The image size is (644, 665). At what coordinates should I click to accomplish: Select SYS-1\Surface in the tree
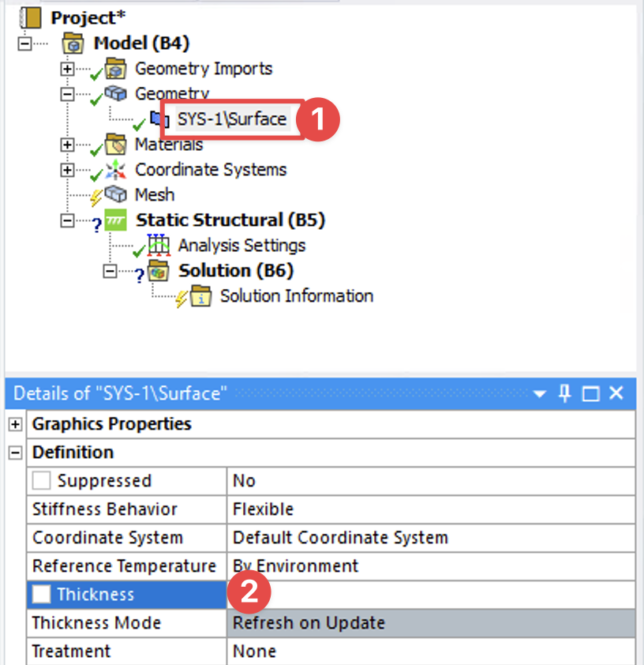click(x=231, y=119)
